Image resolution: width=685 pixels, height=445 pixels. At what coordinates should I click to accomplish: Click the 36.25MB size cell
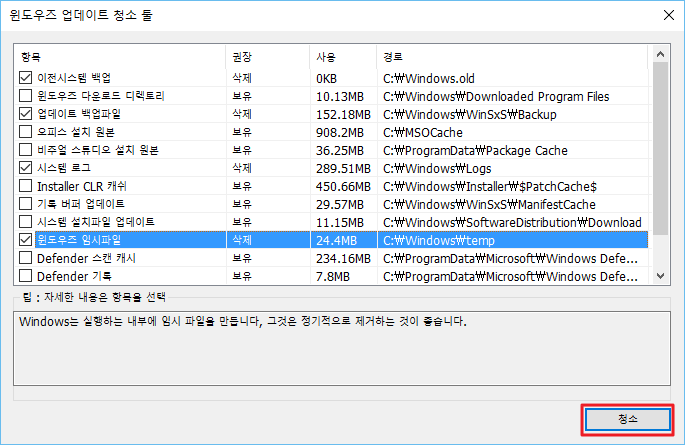click(340, 150)
